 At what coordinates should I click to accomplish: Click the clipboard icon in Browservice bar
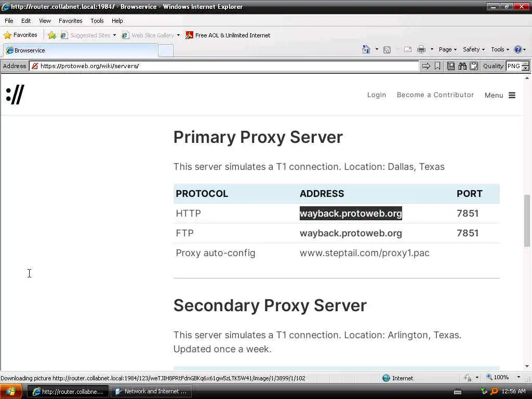(x=474, y=66)
